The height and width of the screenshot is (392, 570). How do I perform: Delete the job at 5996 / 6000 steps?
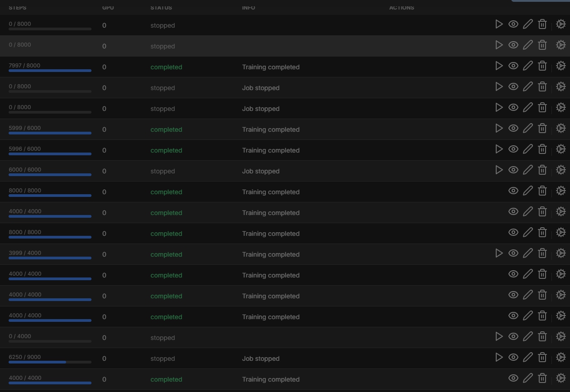click(x=542, y=149)
